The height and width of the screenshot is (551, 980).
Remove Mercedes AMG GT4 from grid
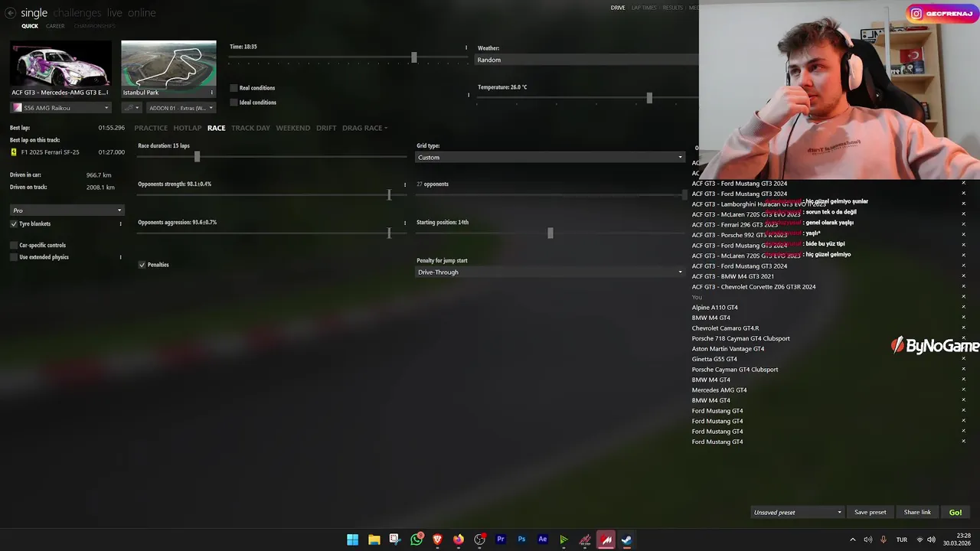pos(964,390)
